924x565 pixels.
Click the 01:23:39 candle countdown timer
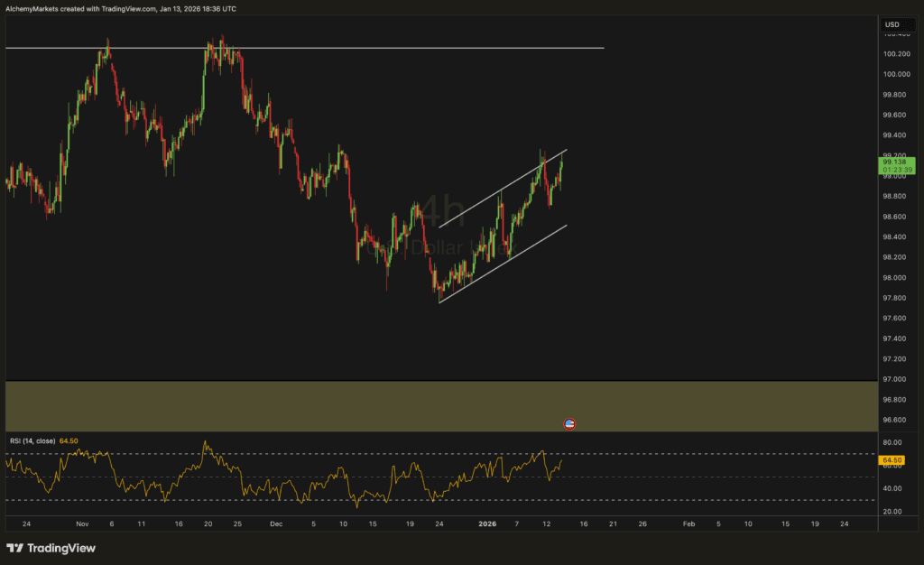pyautogui.click(x=896, y=169)
